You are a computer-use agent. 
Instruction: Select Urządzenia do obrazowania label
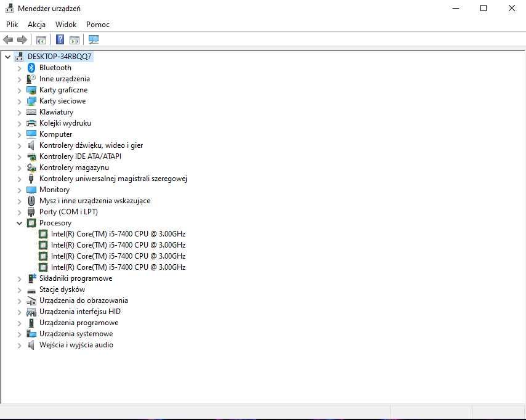click(x=84, y=301)
